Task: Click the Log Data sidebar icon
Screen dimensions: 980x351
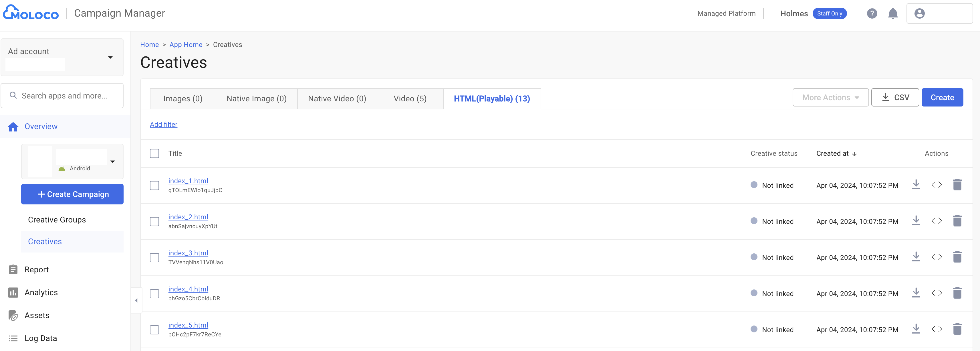Action: click(x=13, y=338)
